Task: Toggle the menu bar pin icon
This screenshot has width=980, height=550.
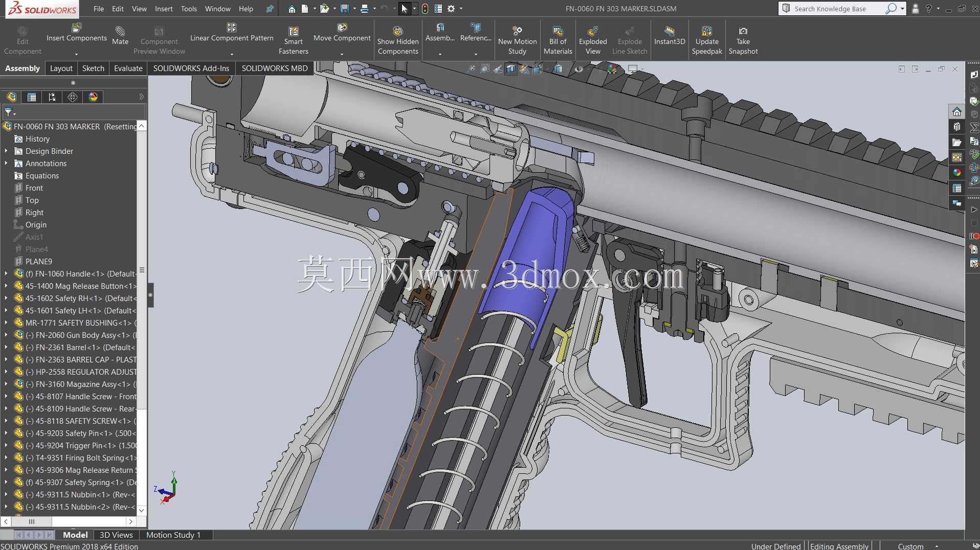Action: tap(270, 9)
